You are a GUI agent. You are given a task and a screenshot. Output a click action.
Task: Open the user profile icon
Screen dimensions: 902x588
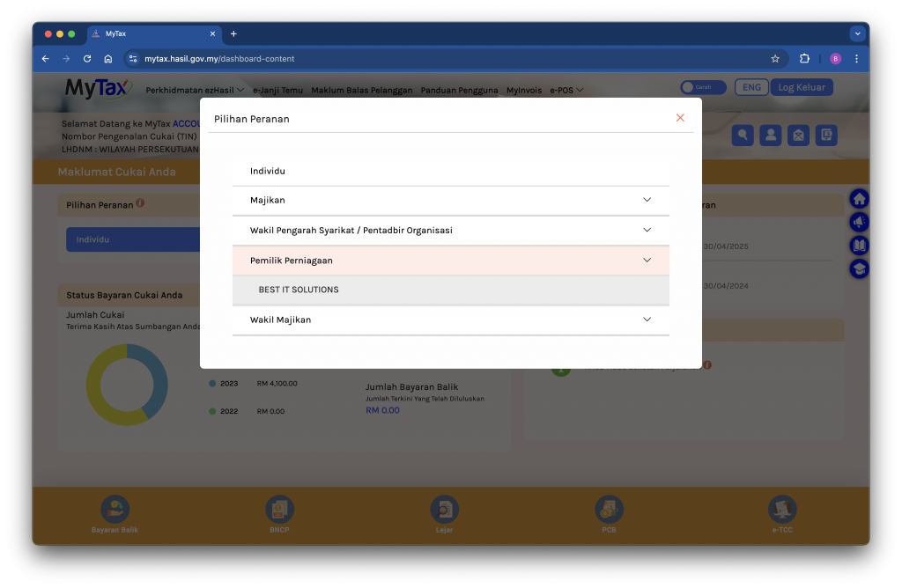point(771,136)
